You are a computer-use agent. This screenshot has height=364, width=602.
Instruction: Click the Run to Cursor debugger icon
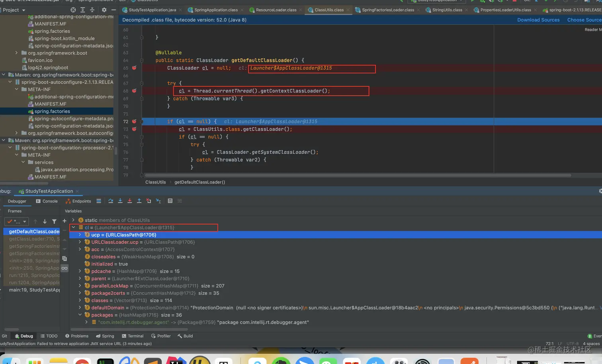pyautogui.click(x=158, y=201)
